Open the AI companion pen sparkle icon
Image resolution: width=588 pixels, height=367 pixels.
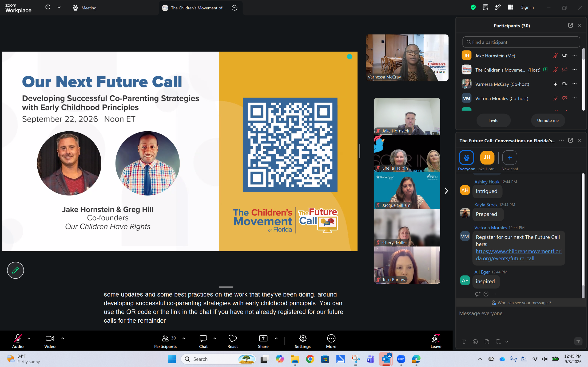click(x=498, y=7)
